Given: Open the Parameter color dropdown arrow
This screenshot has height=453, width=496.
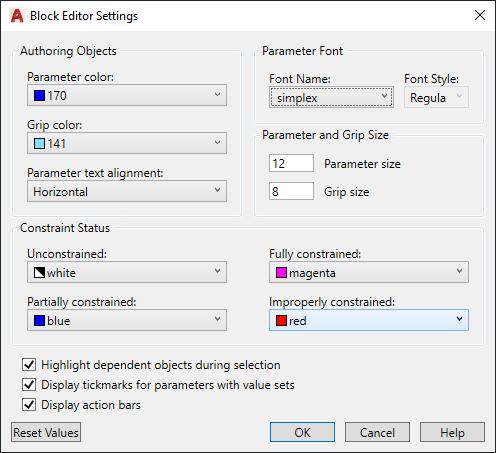Looking at the screenshot, I should point(217,95).
